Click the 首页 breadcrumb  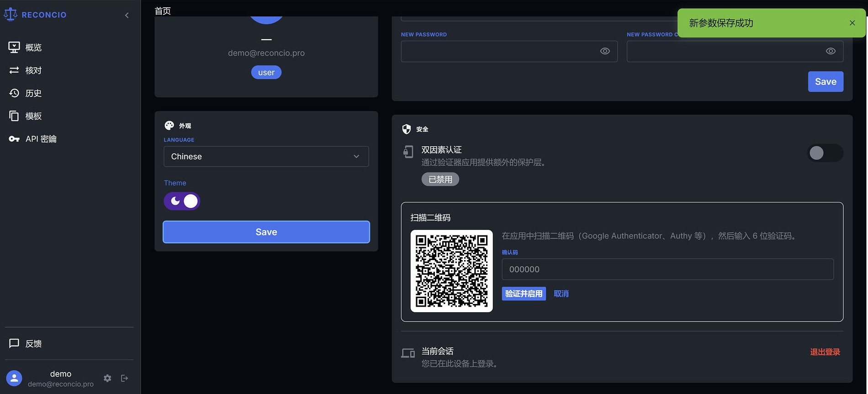163,11
